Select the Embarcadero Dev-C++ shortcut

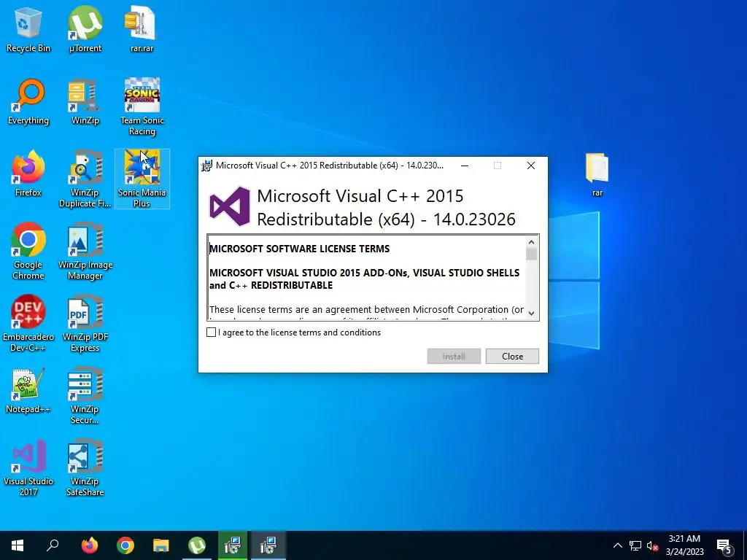click(28, 324)
